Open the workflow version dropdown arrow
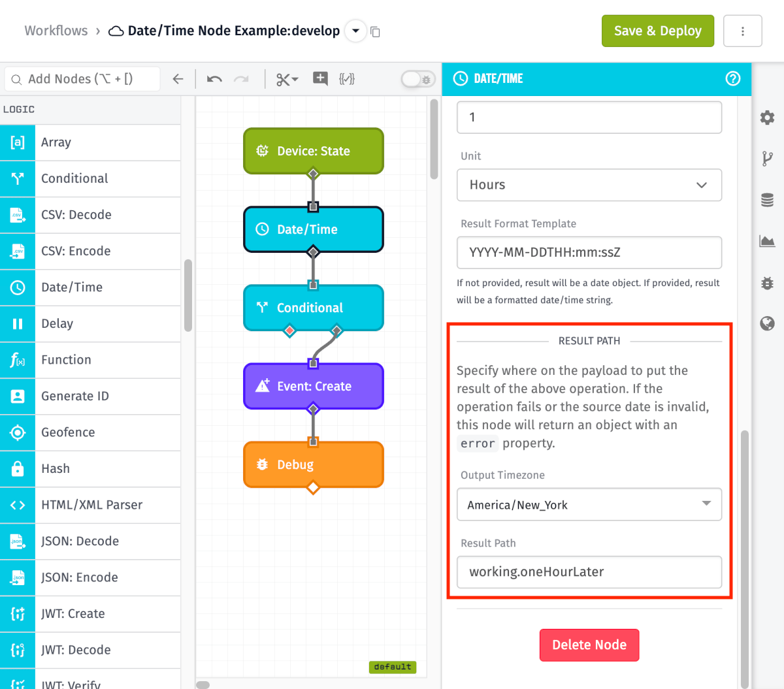Screen dimensions: 784x689 (355, 31)
